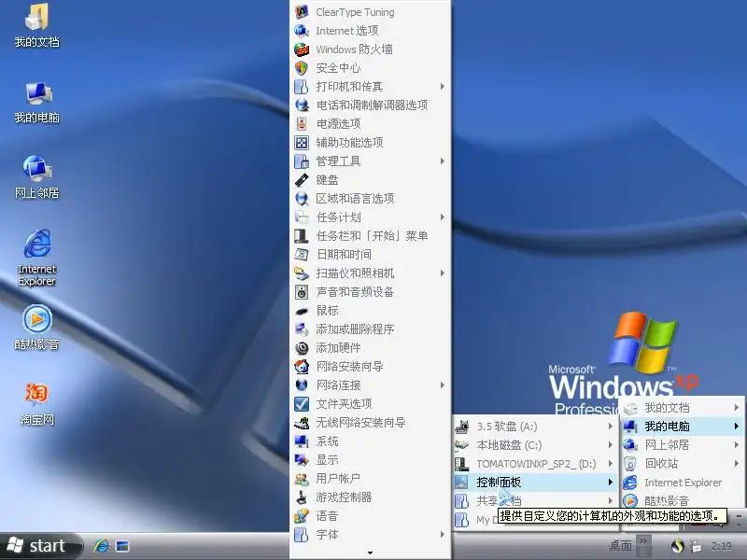This screenshot has width=747, height=560.
Task: Select the 我的电脑 desktop icon
Action: point(36,102)
